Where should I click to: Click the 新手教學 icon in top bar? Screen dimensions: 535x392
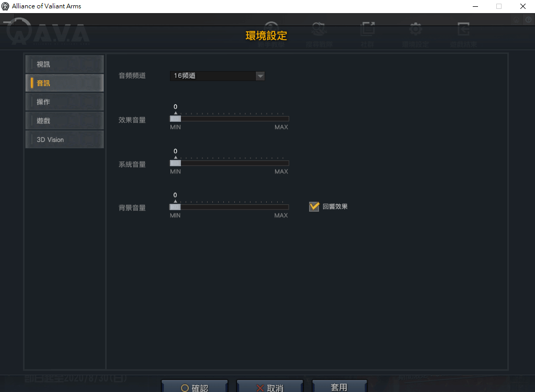271,30
